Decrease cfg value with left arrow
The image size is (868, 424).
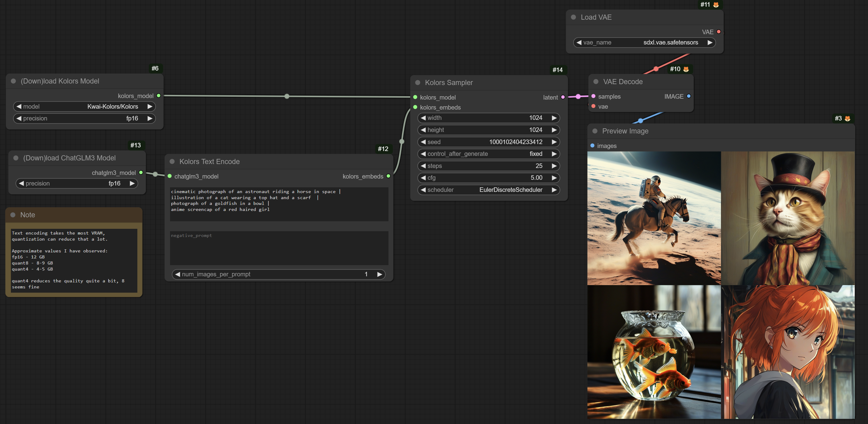point(423,178)
